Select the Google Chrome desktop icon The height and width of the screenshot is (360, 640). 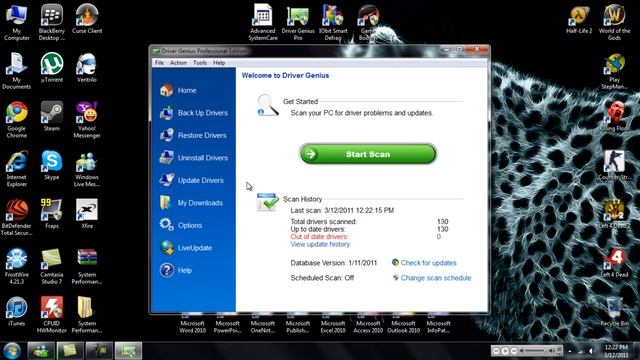pyautogui.click(x=16, y=120)
